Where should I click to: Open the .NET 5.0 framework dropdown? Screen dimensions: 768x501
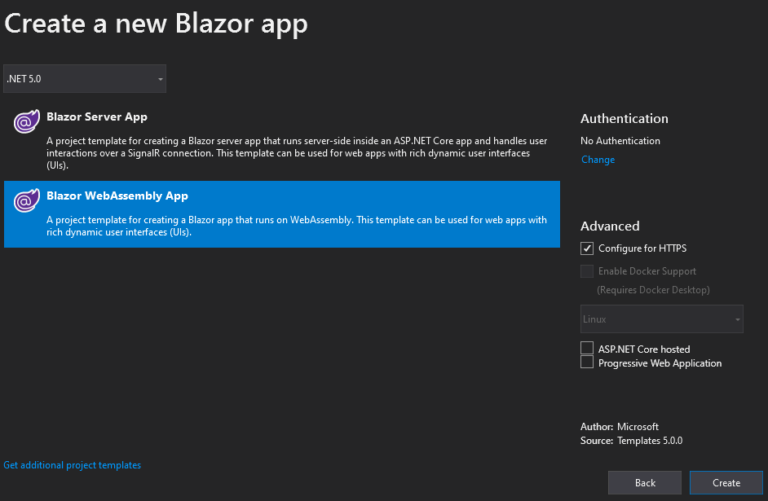coord(85,78)
